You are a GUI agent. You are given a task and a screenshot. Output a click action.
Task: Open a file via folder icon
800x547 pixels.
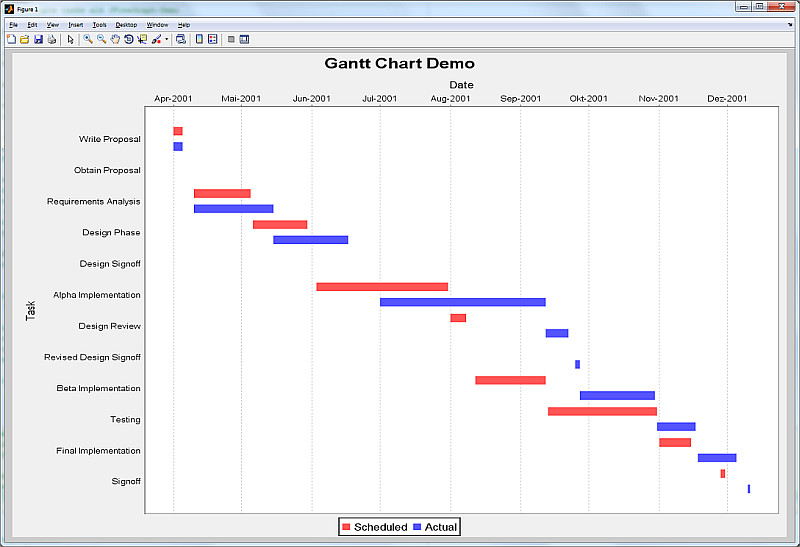[24, 39]
